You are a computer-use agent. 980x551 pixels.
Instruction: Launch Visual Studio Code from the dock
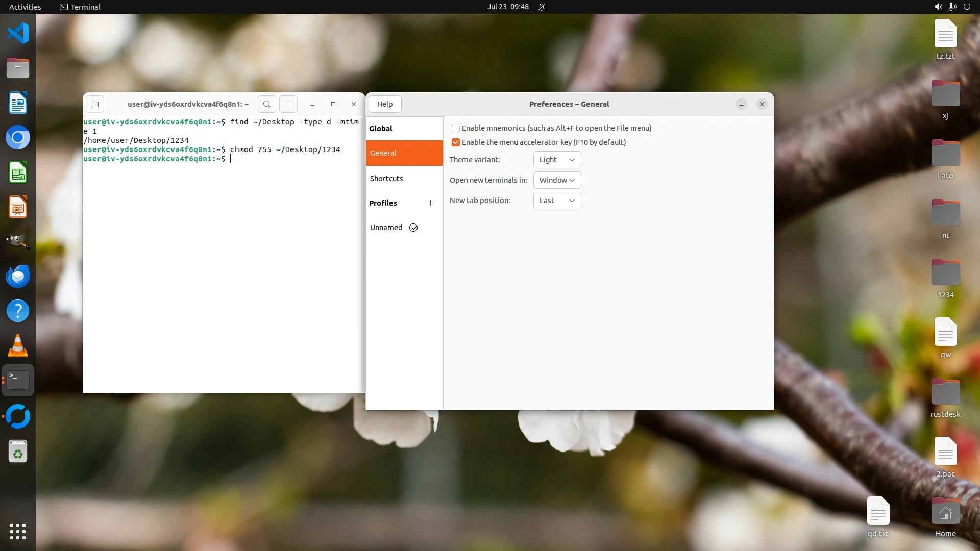[18, 34]
